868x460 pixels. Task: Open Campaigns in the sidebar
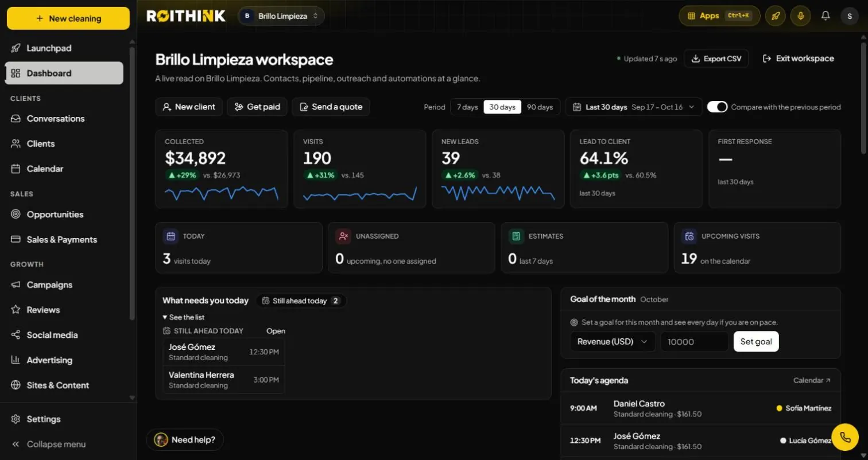(x=64, y=285)
